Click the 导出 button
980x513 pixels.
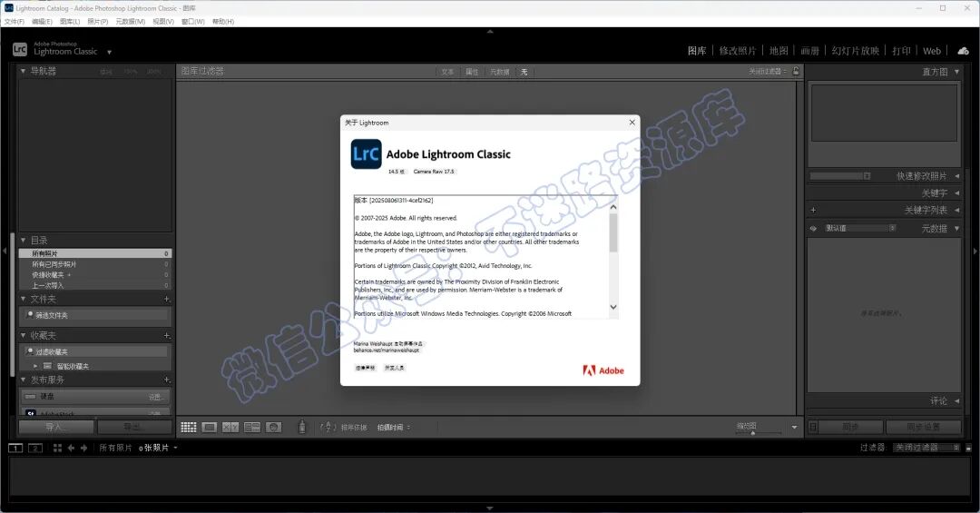[134, 428]
